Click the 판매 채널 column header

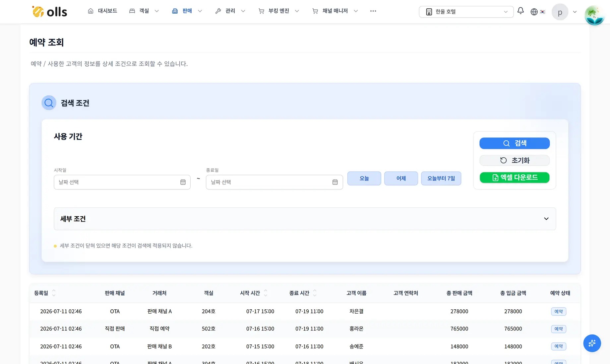coord(115,293)
